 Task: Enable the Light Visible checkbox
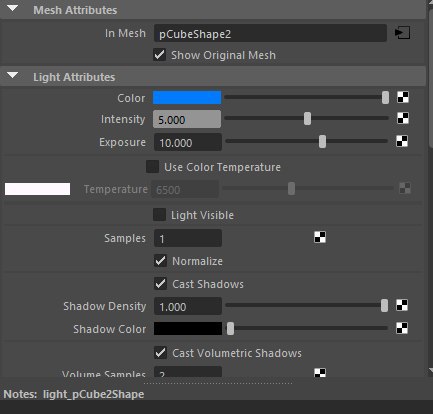pyautogui.click(x=159, y=215)
